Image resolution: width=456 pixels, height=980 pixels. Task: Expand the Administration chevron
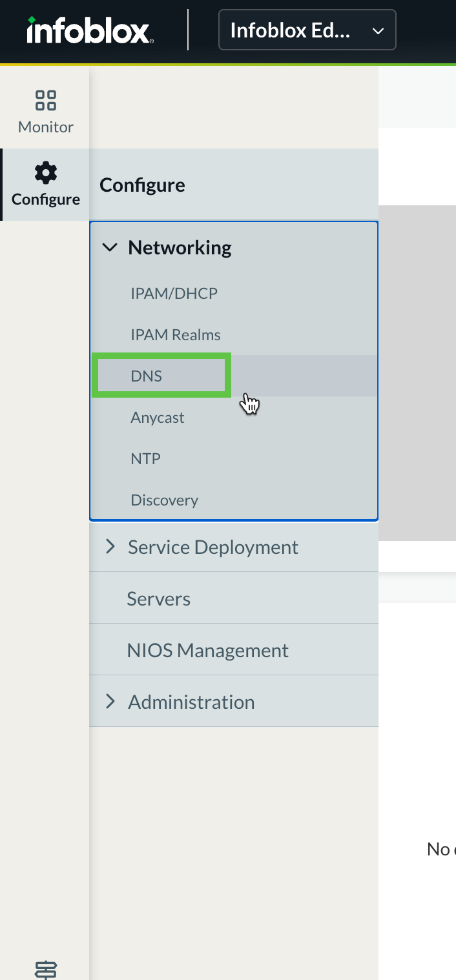coord(110,702)
